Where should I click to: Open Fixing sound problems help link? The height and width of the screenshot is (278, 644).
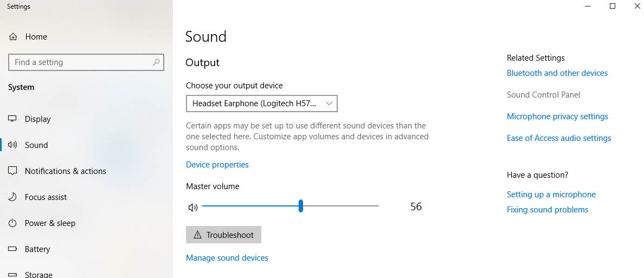[x=547, y=210]
